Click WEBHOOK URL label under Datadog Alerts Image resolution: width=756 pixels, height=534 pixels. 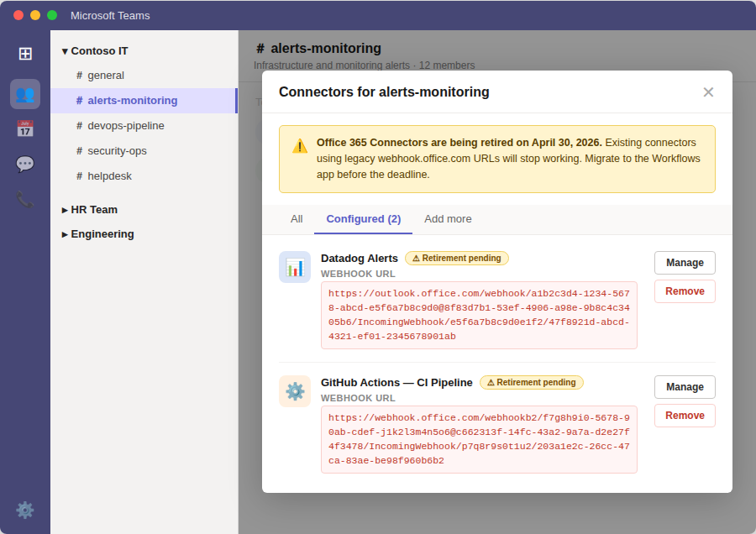point(358,274)
